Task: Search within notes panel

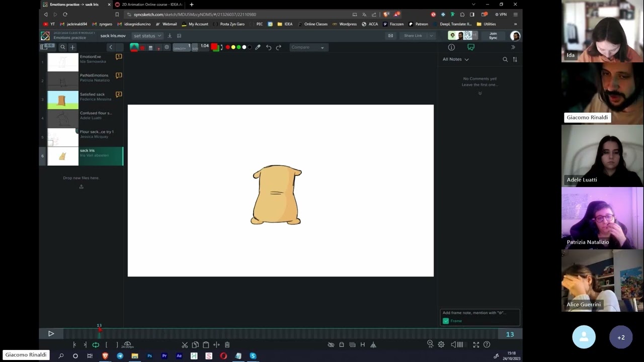Action: tap(505, 59)
